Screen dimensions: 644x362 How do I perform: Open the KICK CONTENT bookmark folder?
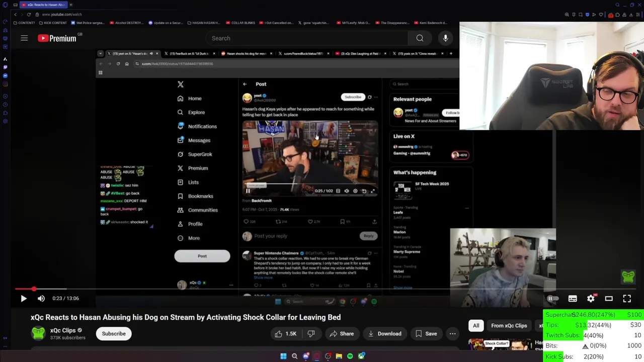(53, 23)
